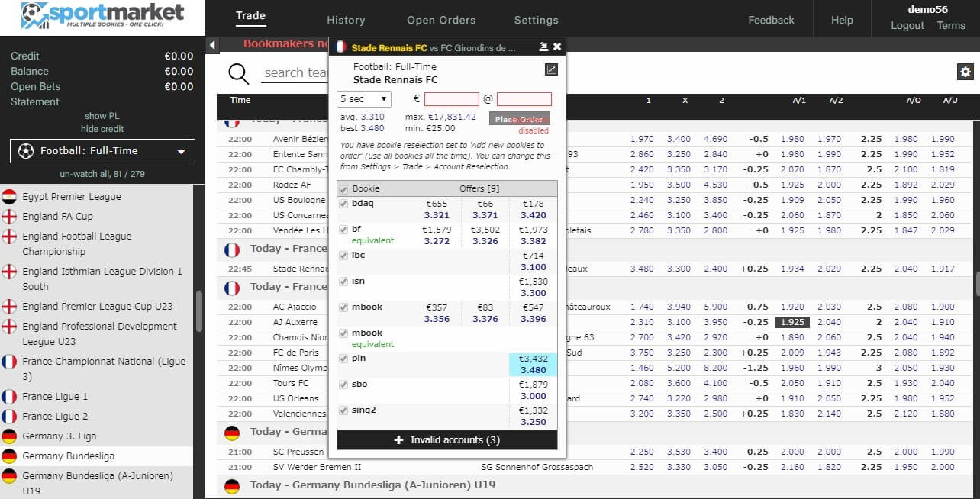The width and height of the screenshot is (980, 499).
Task: Open the Football: Full-Time sport dropdown
Action: coord(103,151)
